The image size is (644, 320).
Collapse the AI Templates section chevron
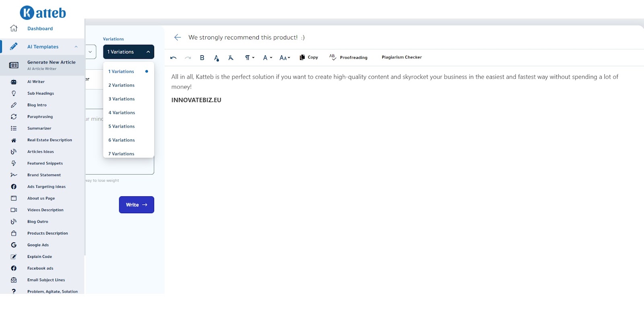[76, 47]
